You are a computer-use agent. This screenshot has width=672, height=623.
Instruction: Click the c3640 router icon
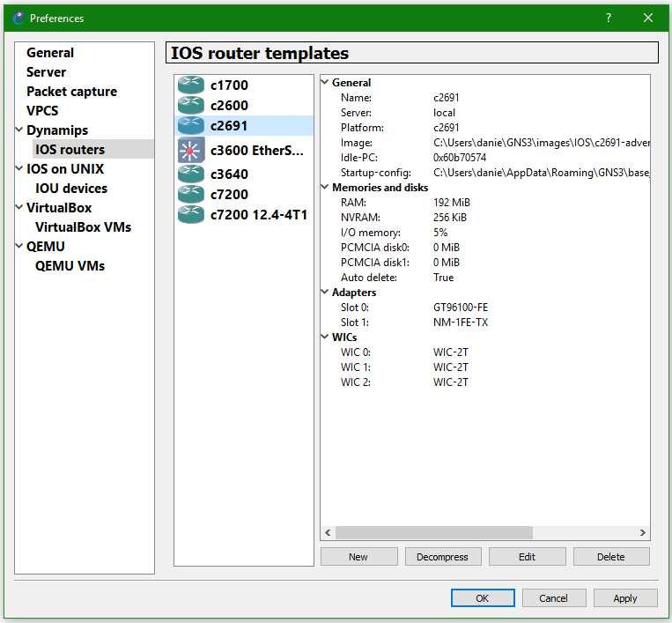191,174
